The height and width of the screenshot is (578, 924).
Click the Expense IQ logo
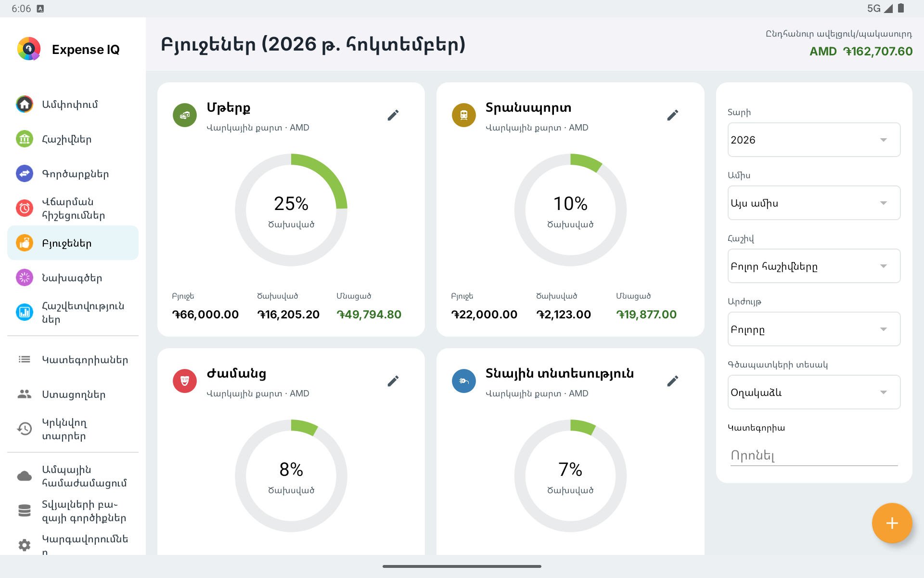[x=29, y=49]
